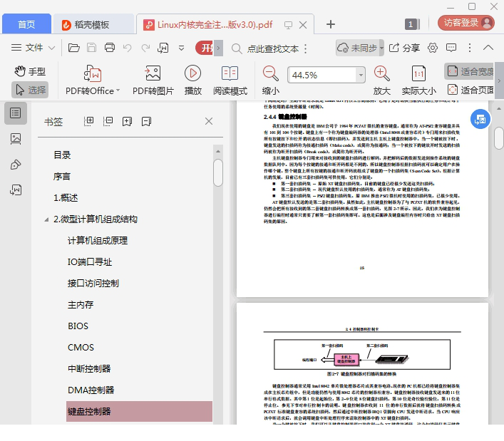Expand all bookmarks icon in 书签 panel
This screenshot has height=441, width=504.
coord(88,121)
